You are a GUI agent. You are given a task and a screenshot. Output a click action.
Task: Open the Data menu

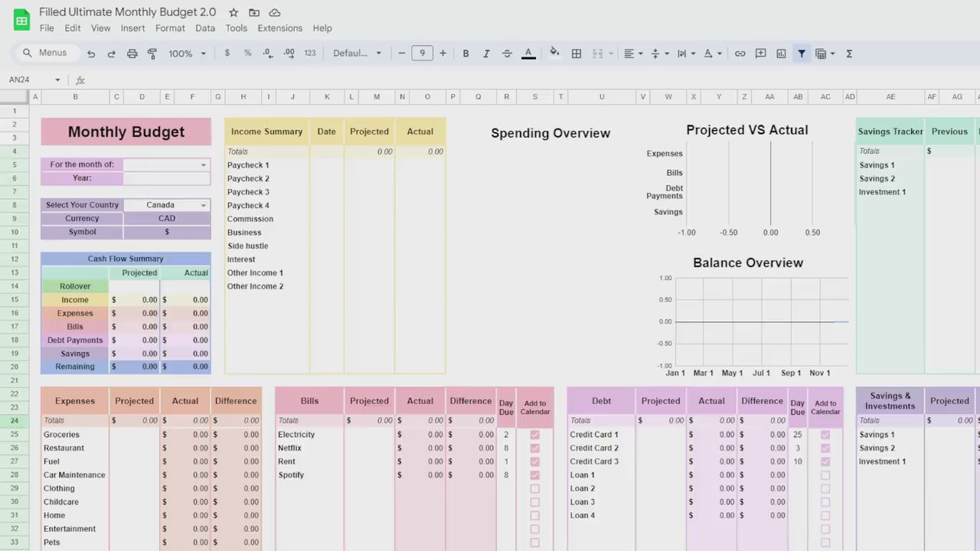pyautogui.click(x=204, y=28)
